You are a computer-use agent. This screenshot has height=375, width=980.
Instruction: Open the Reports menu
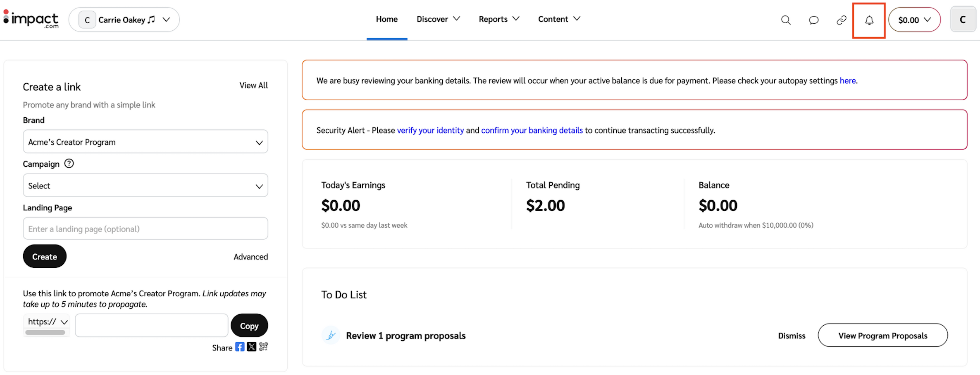[498, 19]
